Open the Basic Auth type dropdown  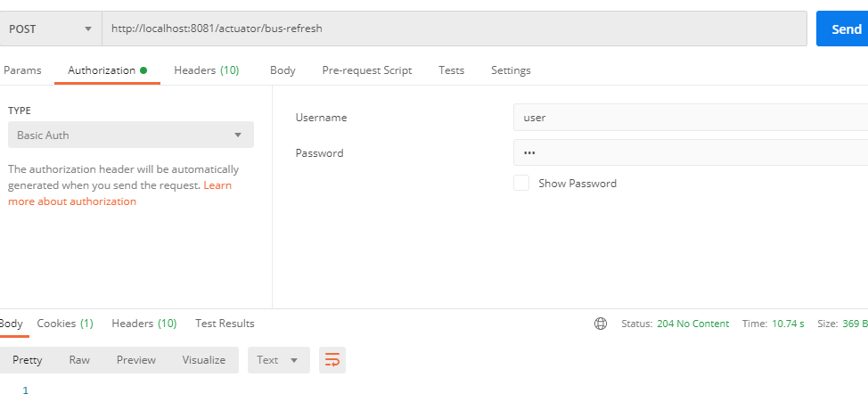pos(131,135)
